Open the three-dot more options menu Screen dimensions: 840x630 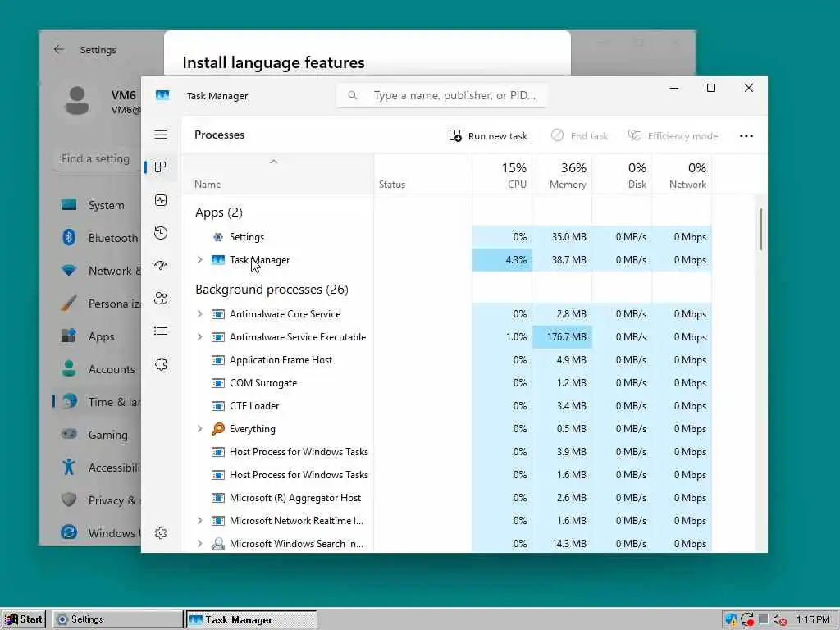pyautogui.click(x=746, y=136)
